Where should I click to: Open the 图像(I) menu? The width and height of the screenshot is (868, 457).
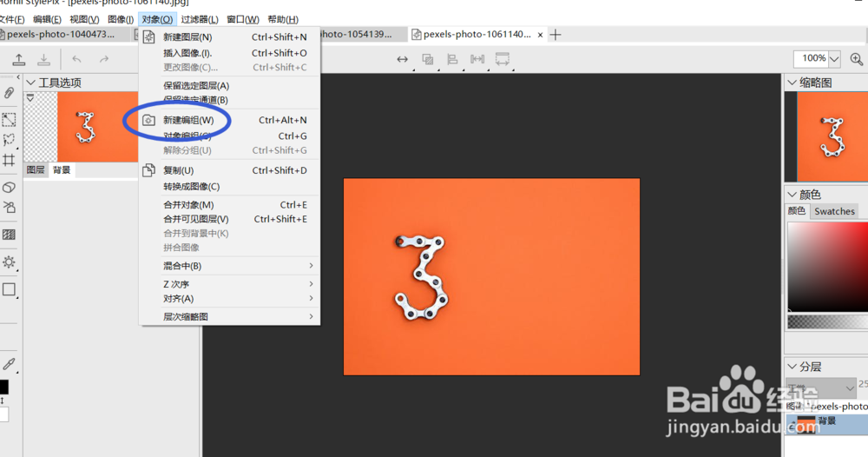[121, 19]
